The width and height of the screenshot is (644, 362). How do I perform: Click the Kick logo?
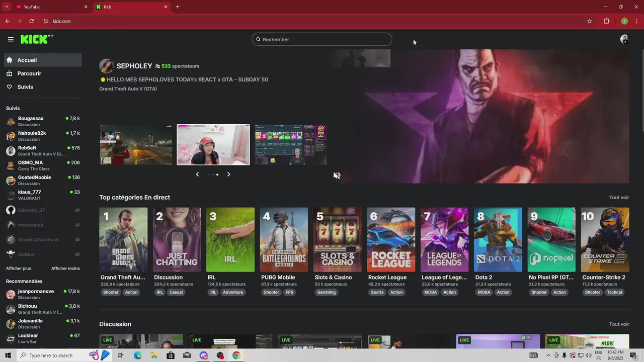(x=37, y=39)
